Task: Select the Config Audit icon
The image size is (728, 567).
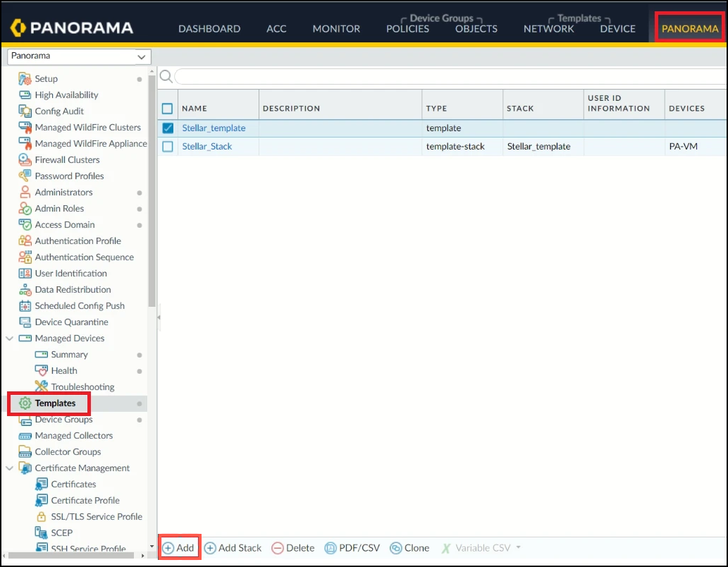Action: click(x=25, y=111)
